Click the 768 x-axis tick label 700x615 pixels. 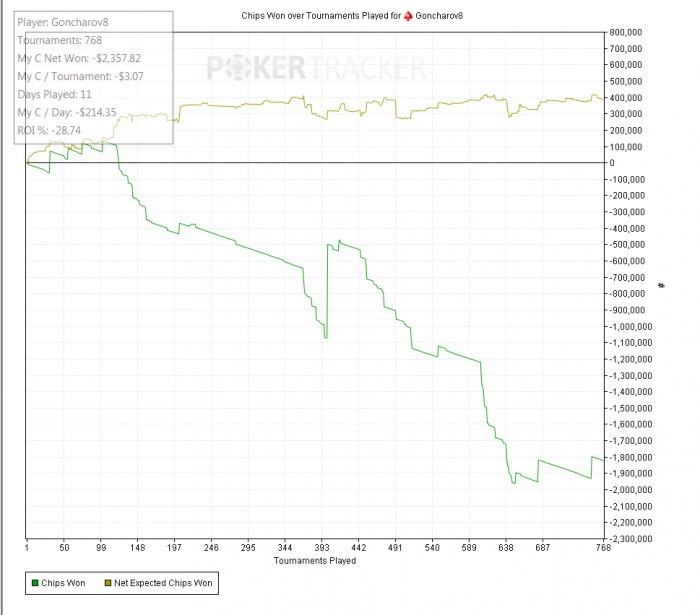pos(603,548)
